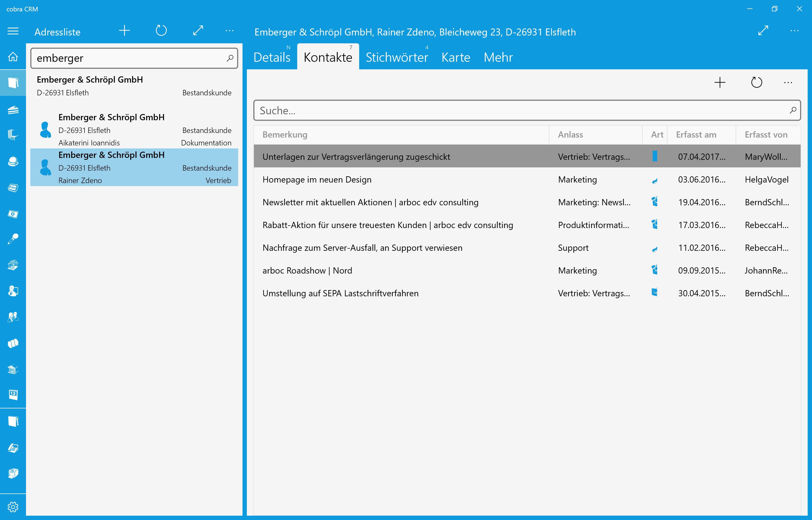Image resolution: width=812 pixels, height=520 pixels.
Task: Add a new address in Adressliste
Action: click(125, 31)
